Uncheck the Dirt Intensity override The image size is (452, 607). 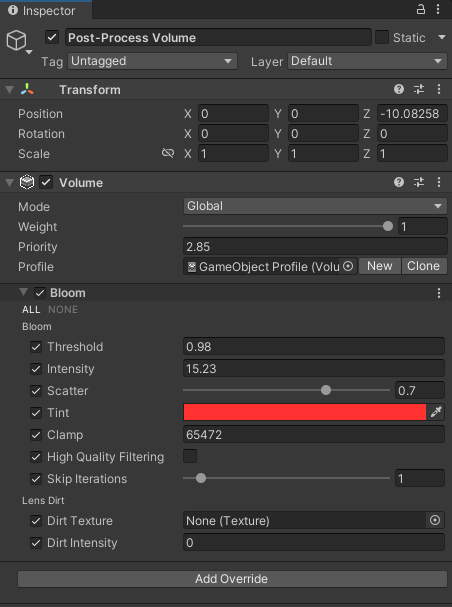(x=36, y=543)
